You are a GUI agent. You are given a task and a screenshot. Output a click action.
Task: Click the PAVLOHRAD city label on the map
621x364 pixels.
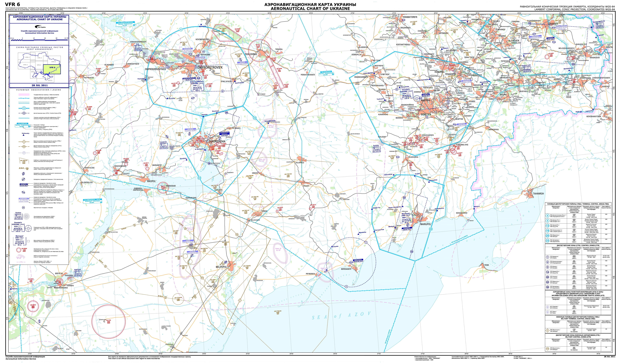coord(251,54)
